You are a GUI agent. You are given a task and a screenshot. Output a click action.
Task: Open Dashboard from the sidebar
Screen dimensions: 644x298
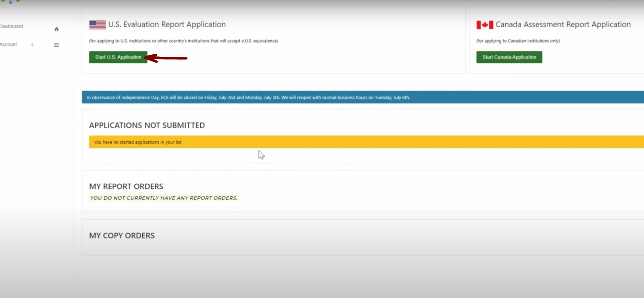tap(12, 26)
